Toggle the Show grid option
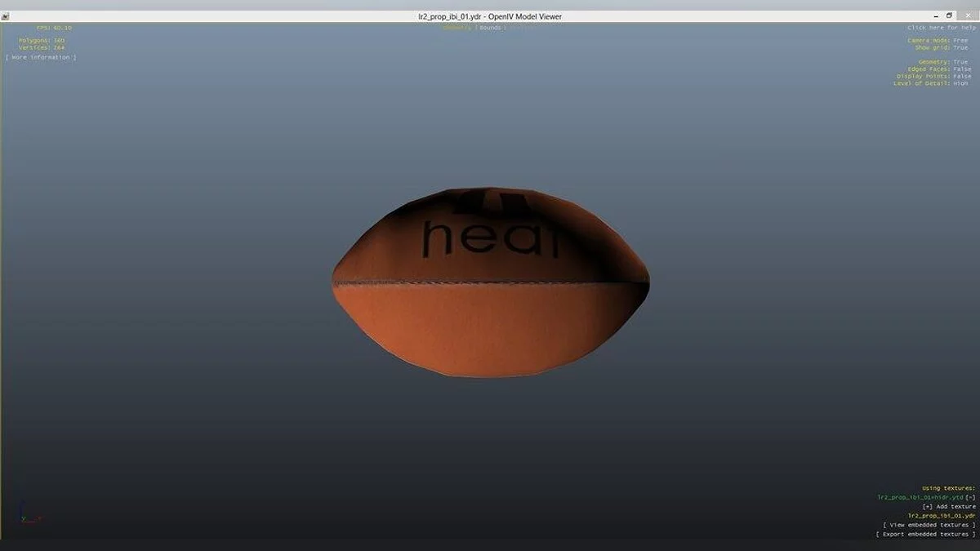 (x=941, y=47)
